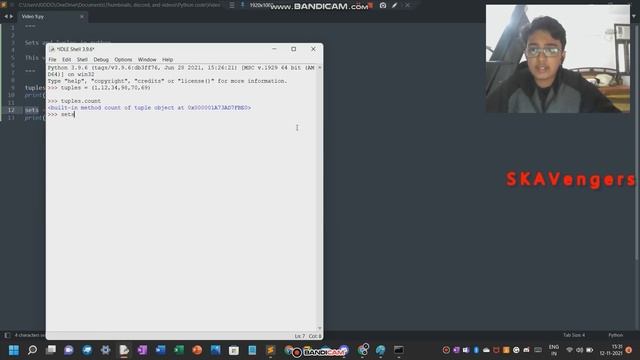Open PowerPoint from the taskbar
Image resolution: width=640 pixels, height=360 pixels.
197,350
